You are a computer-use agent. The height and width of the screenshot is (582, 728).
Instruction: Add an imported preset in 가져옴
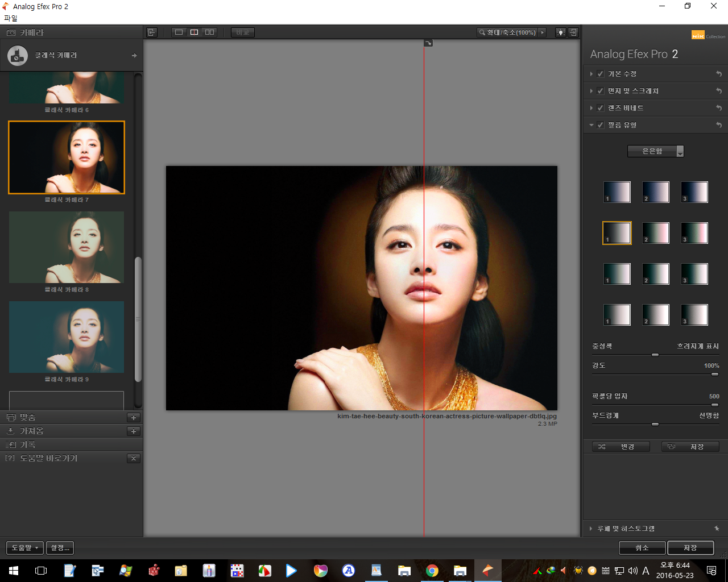point(134,431)
